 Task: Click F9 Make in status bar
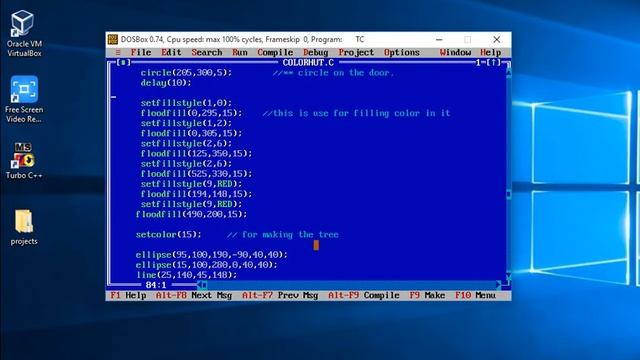point(427,295)
